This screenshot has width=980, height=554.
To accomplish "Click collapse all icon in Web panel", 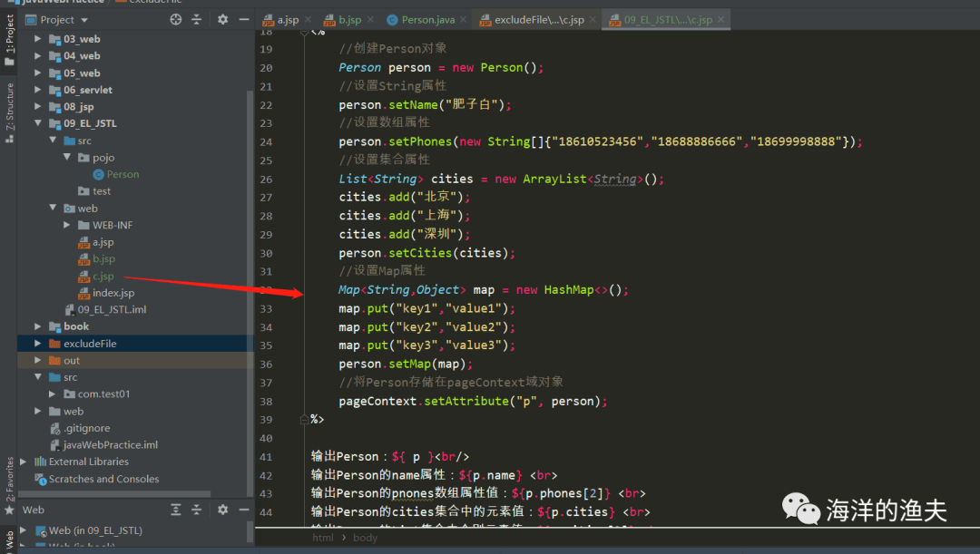I will point(196,510).
